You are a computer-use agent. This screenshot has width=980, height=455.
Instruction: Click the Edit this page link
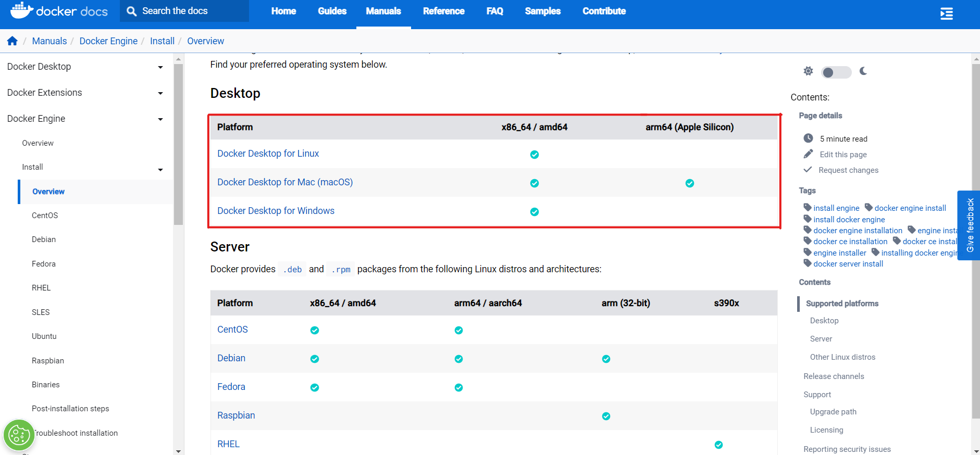click(x=843, y=155)
